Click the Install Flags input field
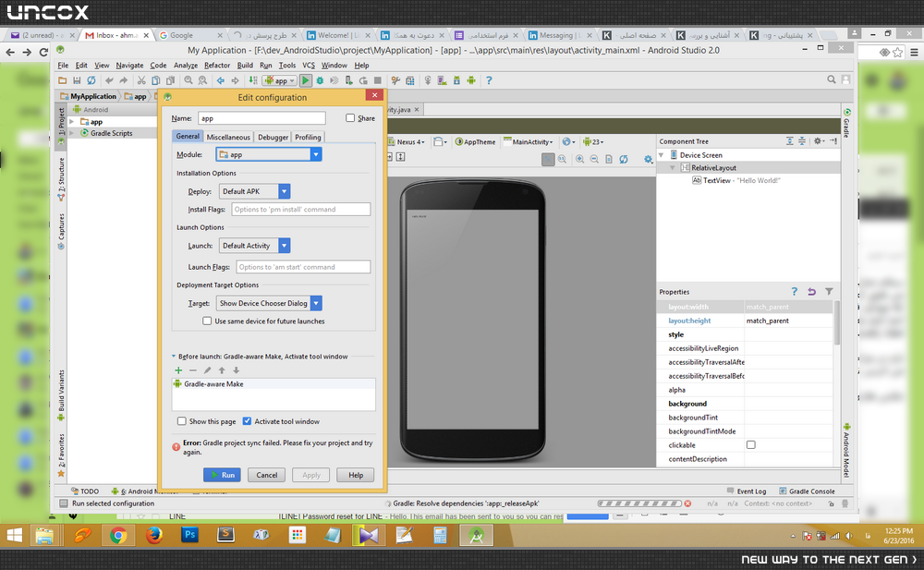 [301, 210]
